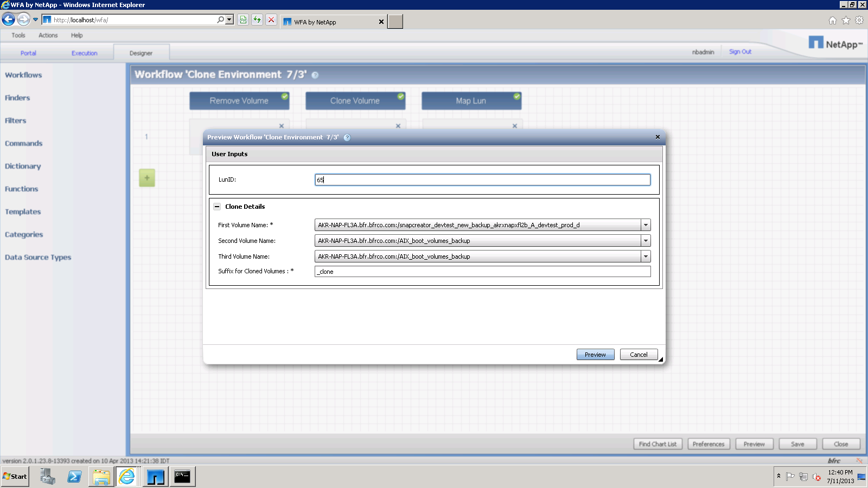Click the Suffix for Cloned Volumes field

(x=482, y=272)
